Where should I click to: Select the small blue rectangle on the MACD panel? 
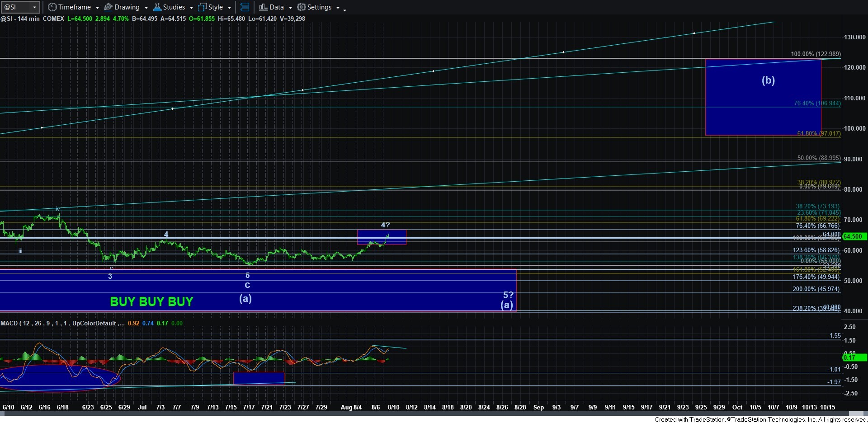pyautogui.click(x=259, y=378)
